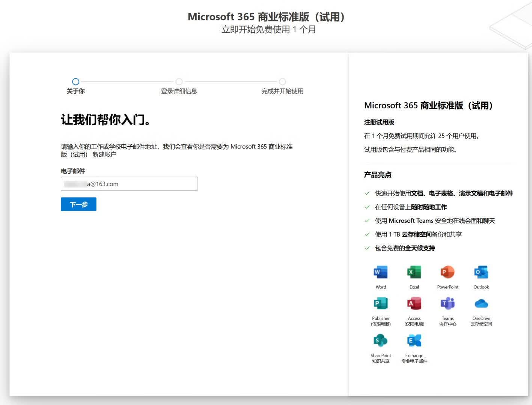The height and width of the screenshot is (405, 532).
Task: Click the Exchange app icon
Action: [x=414, y=340]
